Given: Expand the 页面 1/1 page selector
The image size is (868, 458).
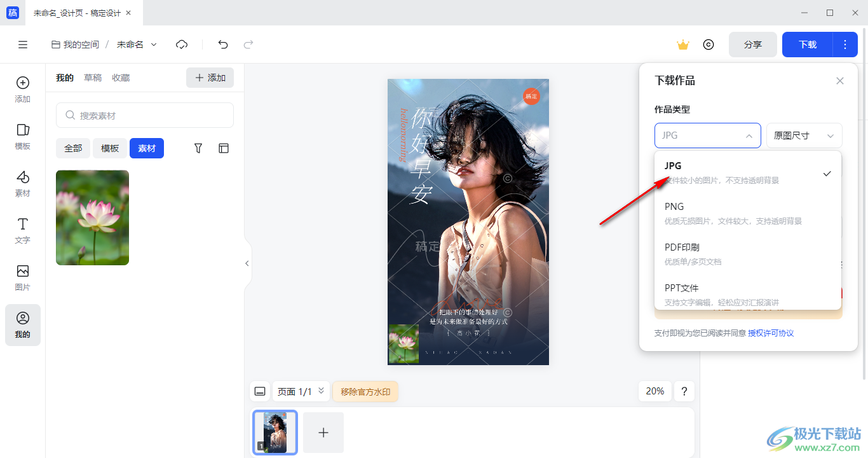Looking at the screenshot, I should click(301, 391).
